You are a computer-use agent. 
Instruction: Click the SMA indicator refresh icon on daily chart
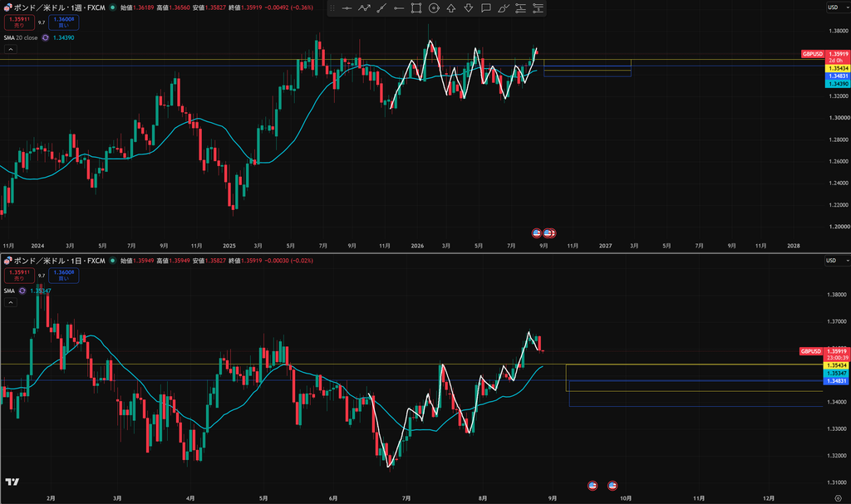22,291
